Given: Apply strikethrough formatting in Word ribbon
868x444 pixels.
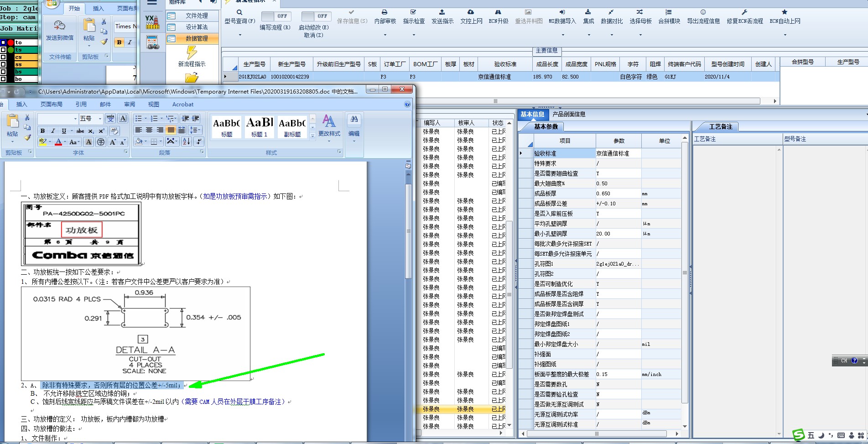Looking at the screenshot, I should tap(80, 131).
